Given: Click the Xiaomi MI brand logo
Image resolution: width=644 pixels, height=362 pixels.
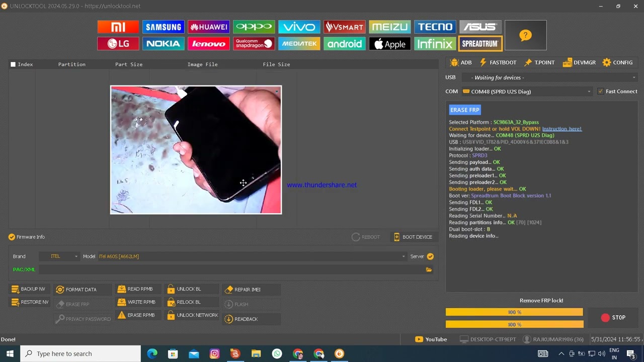Looking at the screenshot, I should (x=118, y=27).
